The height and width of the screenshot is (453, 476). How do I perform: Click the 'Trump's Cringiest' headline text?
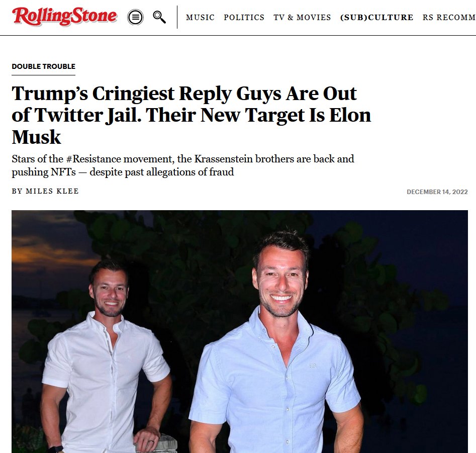pos(93,93)
